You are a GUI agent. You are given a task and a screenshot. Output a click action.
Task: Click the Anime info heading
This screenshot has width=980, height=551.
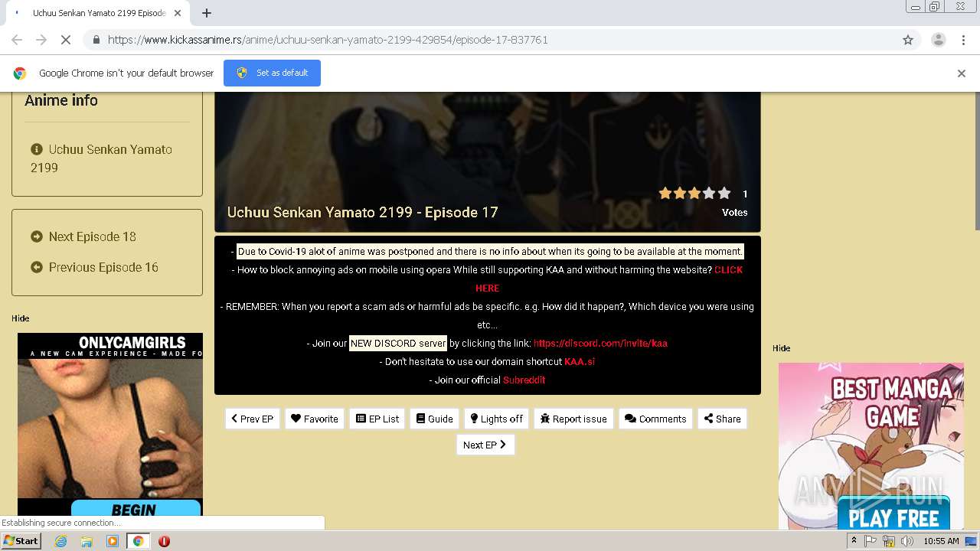61,100
